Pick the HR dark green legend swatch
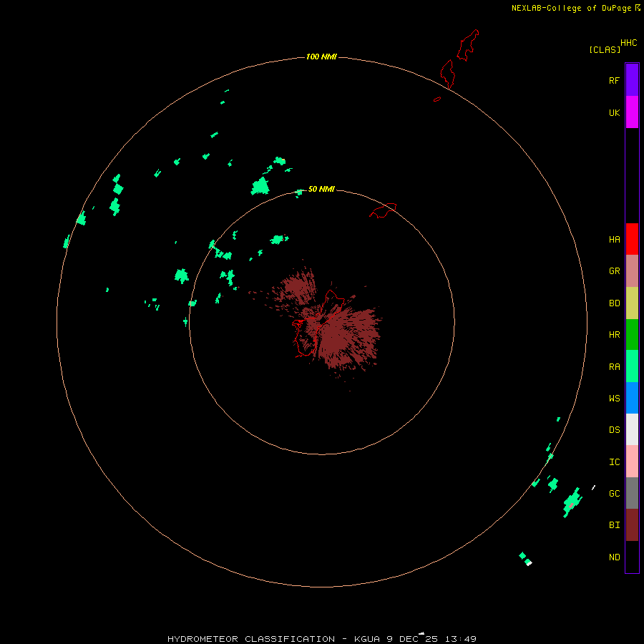Image resolution: width=644 pixels, height=644 pixels. [632, 335]
